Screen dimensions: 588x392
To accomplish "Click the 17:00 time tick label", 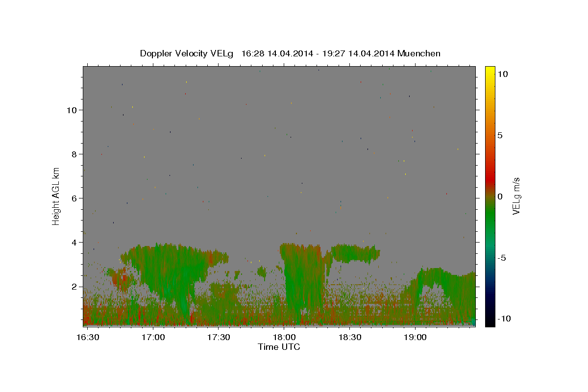I will click(153, 337).
